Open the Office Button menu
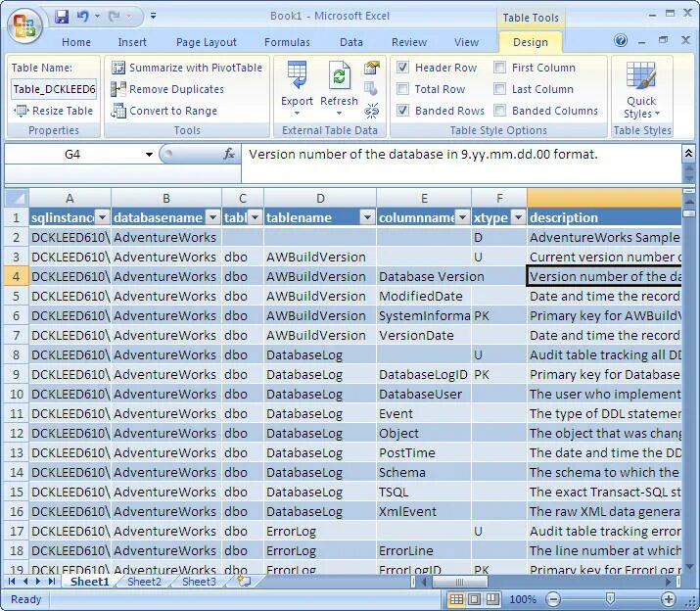 pyautogui.click(x=24, y=24)
